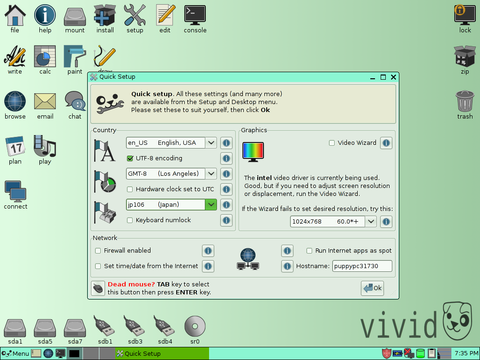Open the setup tools desktop icon
The image size is (480, 360).
coord(135,19)
